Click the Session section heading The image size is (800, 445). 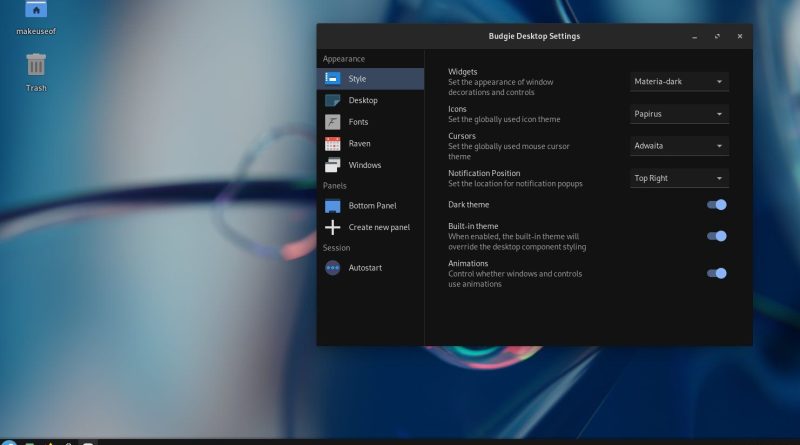tap(336, 248)
